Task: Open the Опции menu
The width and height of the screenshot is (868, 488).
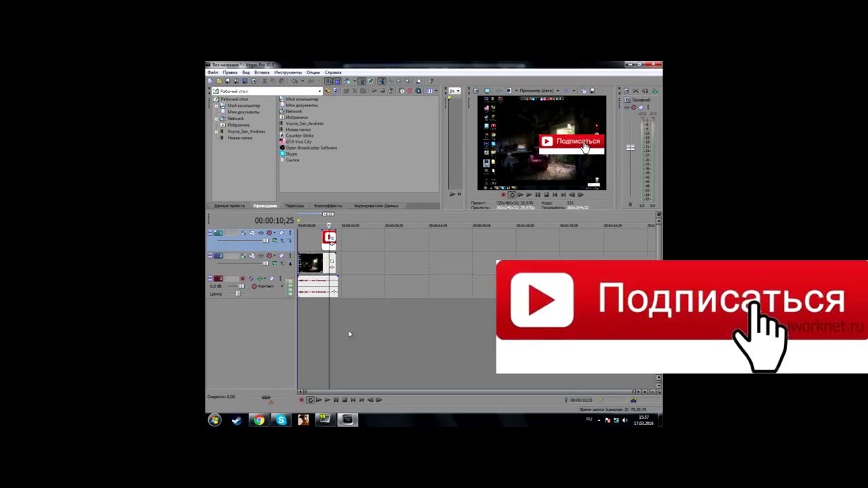Action: (x=313, y=73)
